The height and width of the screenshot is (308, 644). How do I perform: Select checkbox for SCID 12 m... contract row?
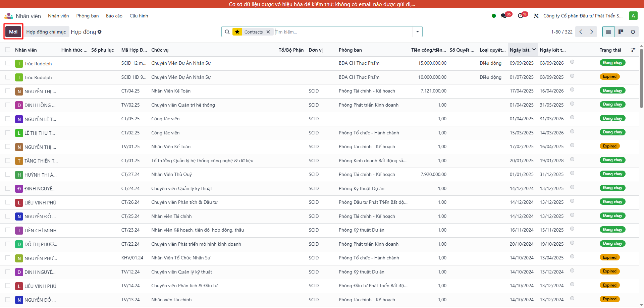[8, 63]
